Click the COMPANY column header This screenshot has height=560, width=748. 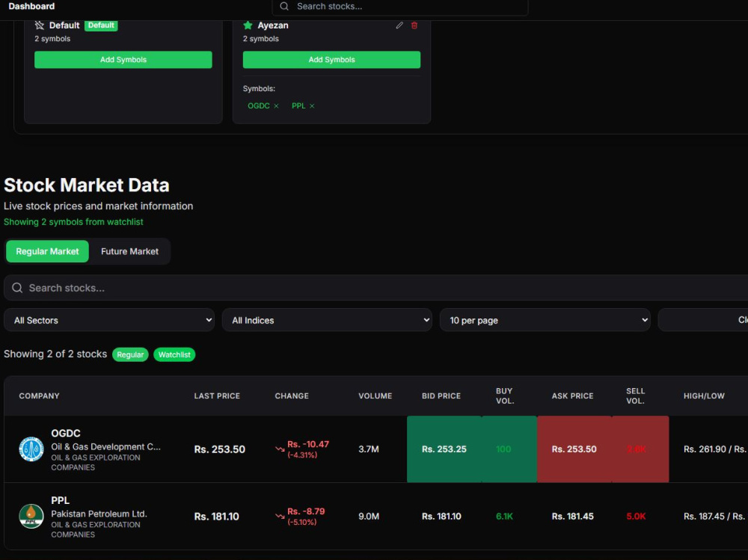pyautogui.click(x=39, y=396)
